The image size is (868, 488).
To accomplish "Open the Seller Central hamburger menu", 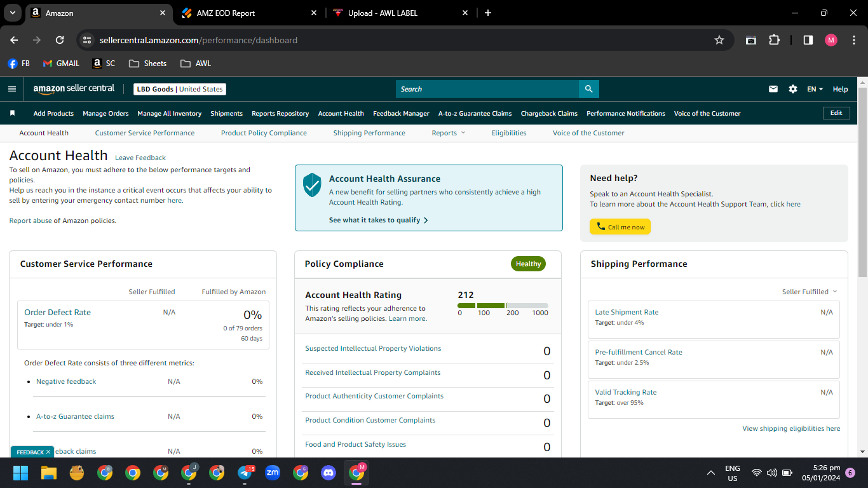I will 12,89.
